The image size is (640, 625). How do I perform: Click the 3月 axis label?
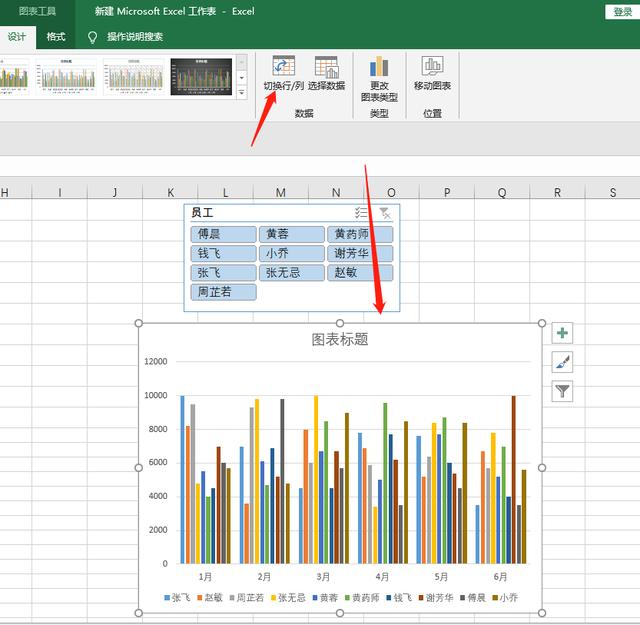click(x=323, y=577)
